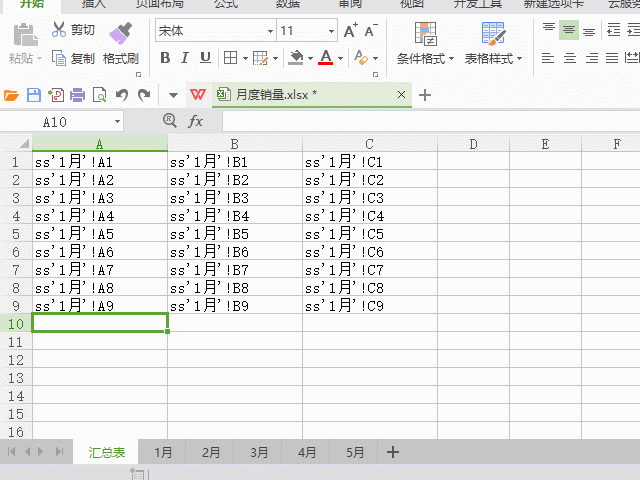Save the workbook with floppy icon

point(34,95)
